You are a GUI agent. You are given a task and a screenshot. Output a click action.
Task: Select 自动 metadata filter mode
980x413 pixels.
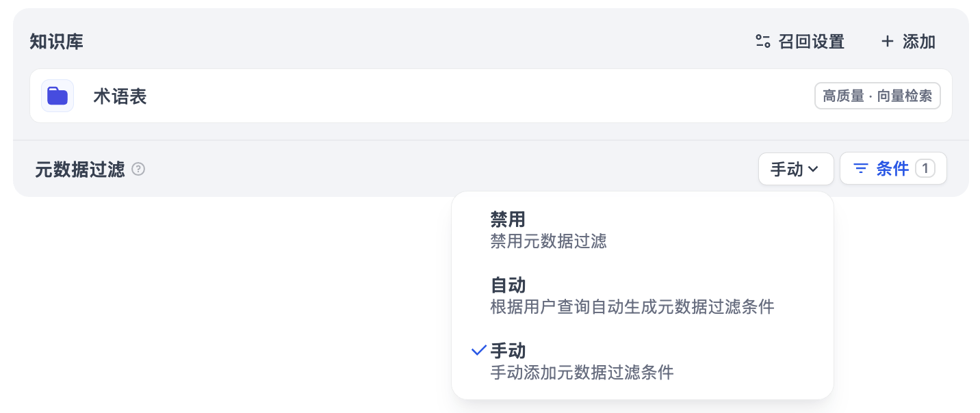click(508, 285)
